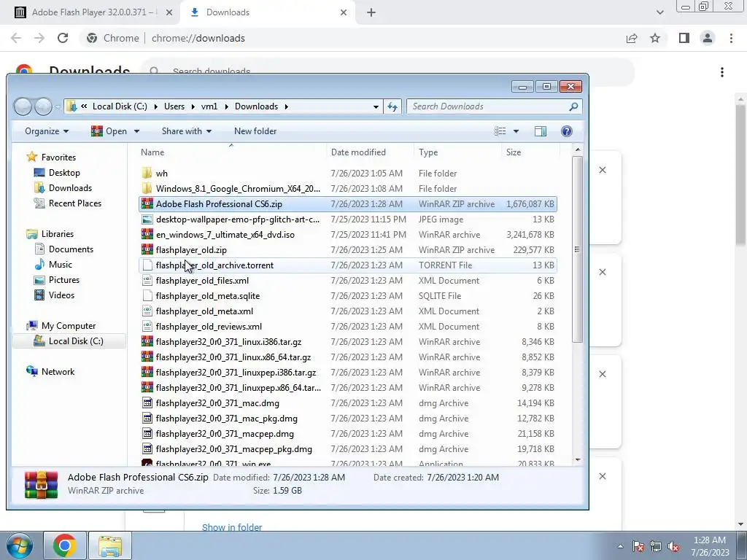Click the network tray icon
The height and width of the screenshot is (560, 747).
click(656, 546)
